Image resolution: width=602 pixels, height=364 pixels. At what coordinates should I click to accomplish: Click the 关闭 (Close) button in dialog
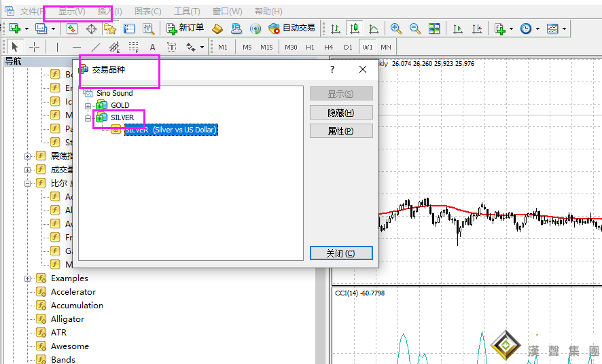pos(341,253)
